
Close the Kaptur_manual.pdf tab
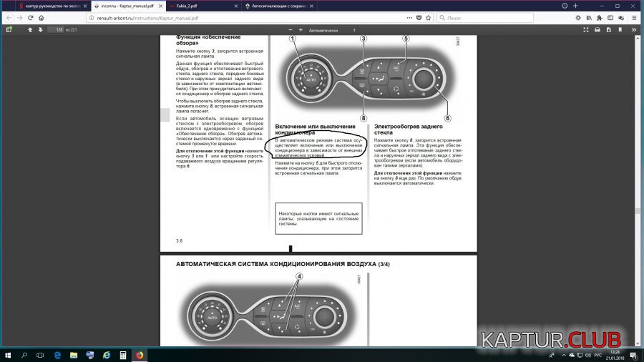coord(160,6)
